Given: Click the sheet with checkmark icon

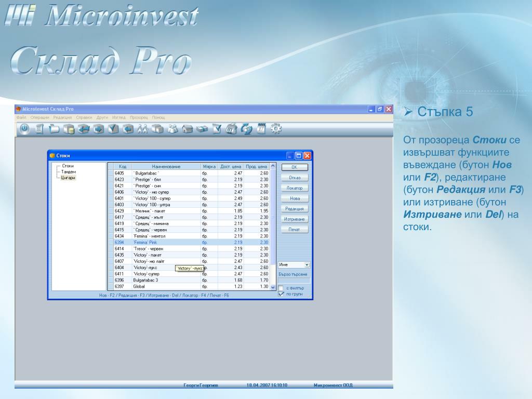Looking at the screenshot, I should click(217, 129).
